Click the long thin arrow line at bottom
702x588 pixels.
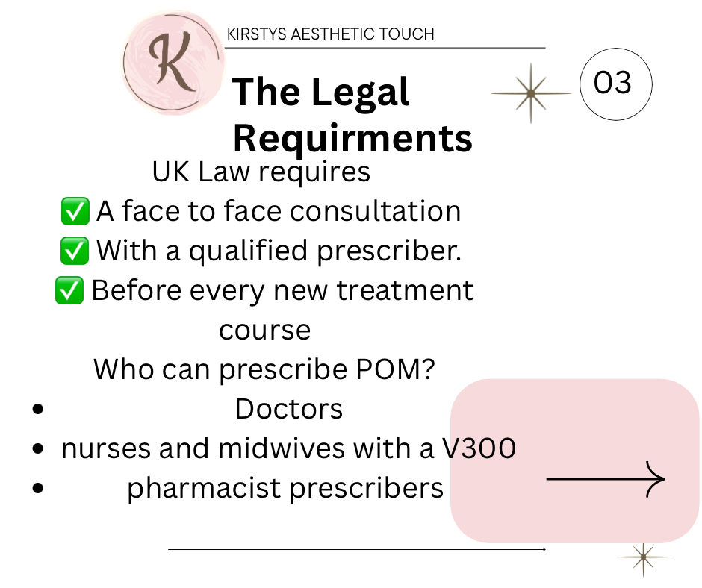coord(357,550)
